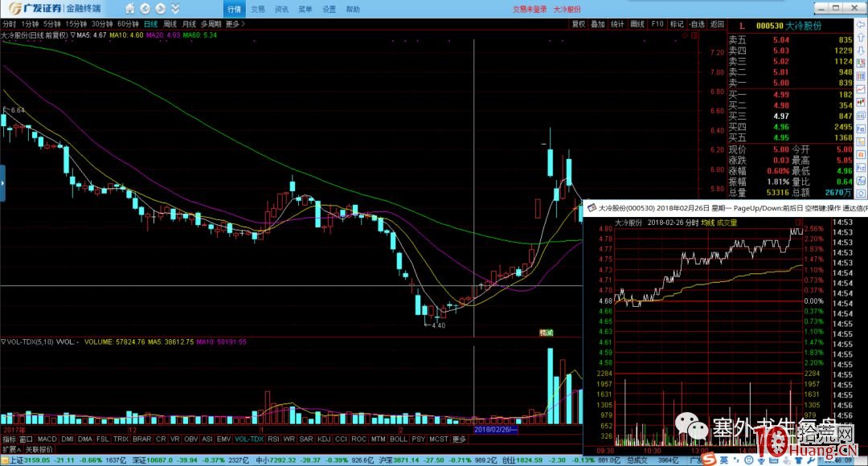Switch chart to 1分钟 period

(x=30, y=24)
